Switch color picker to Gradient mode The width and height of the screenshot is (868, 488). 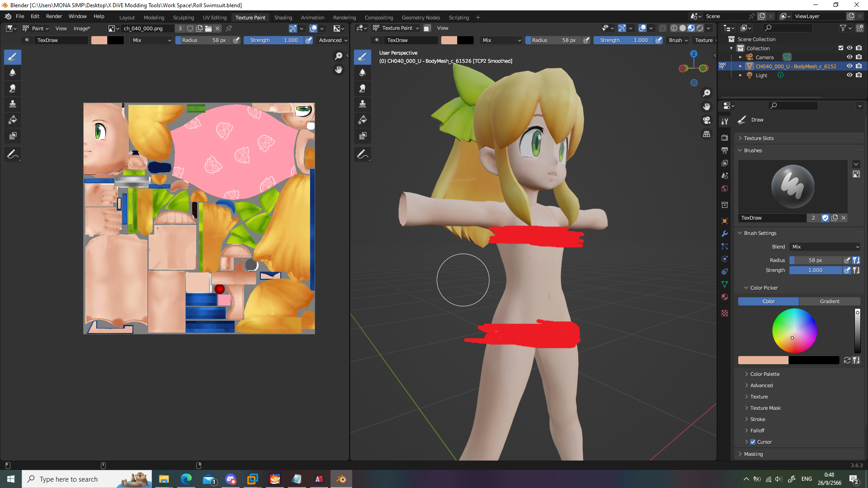(830, 301)
